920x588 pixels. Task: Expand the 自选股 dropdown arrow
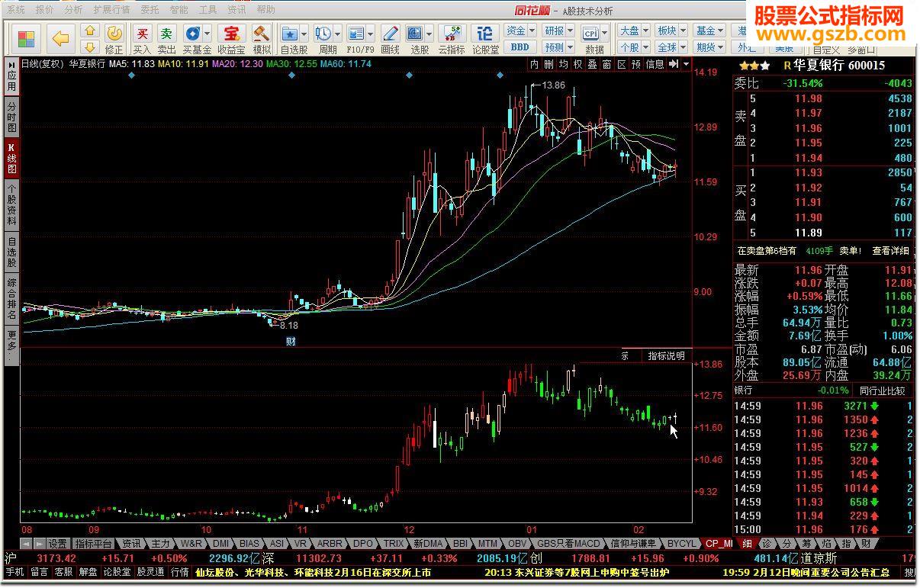pyautogui.click(x=304, y=34)
